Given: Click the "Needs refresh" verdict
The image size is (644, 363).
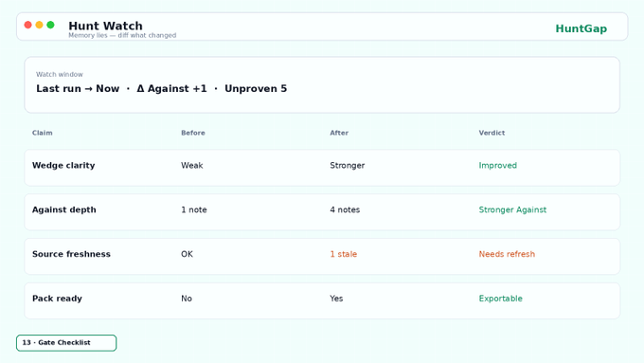Looking at the screenshot, I should pyautogui.click(x=507, y=254).
